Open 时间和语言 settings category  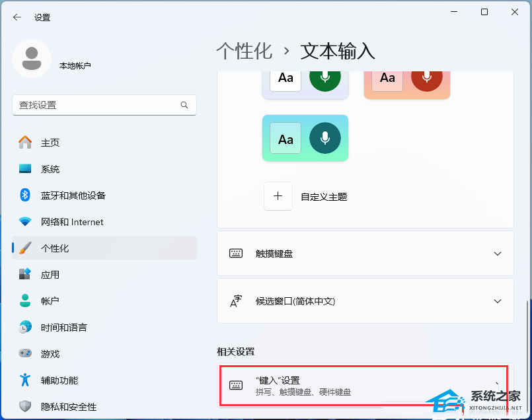(104, 328)
